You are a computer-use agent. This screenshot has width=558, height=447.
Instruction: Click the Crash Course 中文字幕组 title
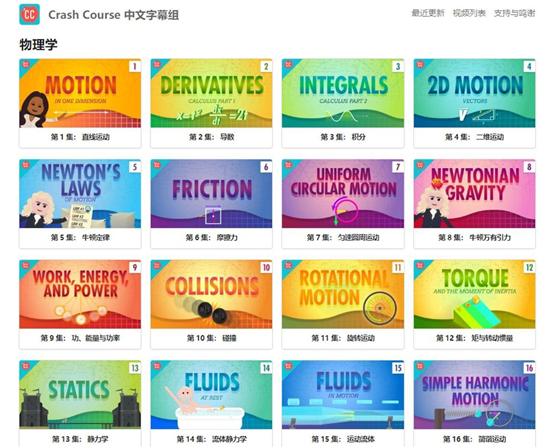pos(114,15)
